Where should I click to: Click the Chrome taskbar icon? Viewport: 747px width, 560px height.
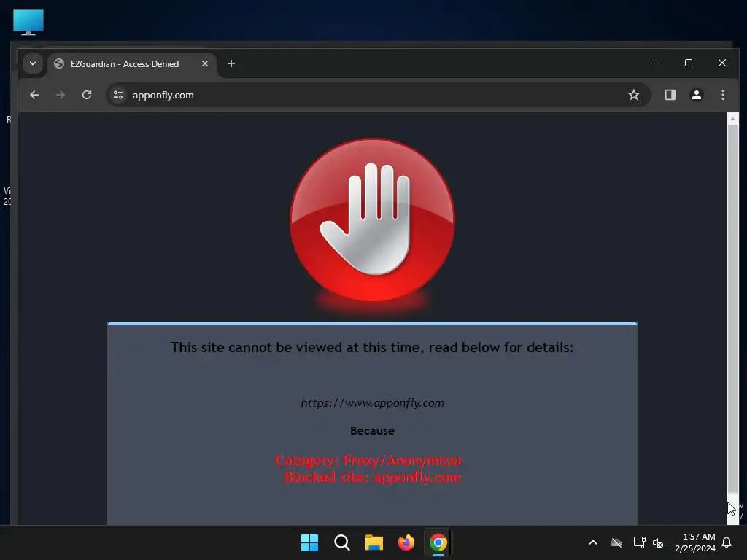438,542
